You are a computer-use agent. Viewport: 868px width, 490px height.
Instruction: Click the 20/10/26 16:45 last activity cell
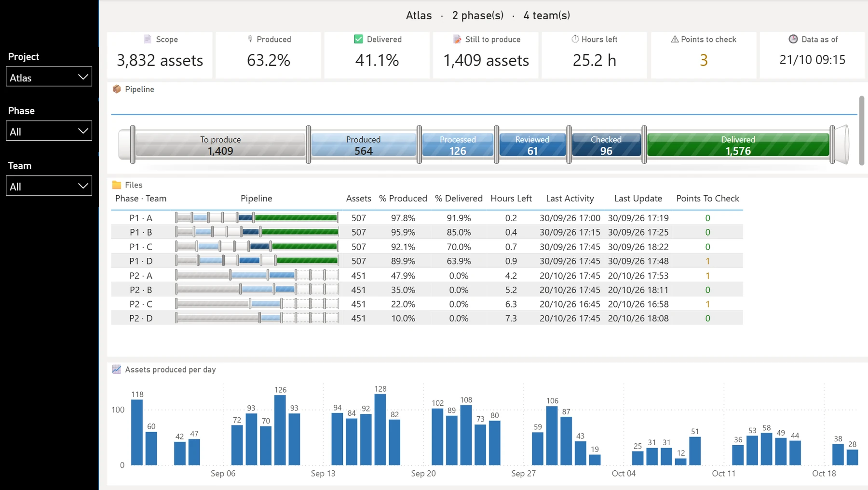point(570,304)
